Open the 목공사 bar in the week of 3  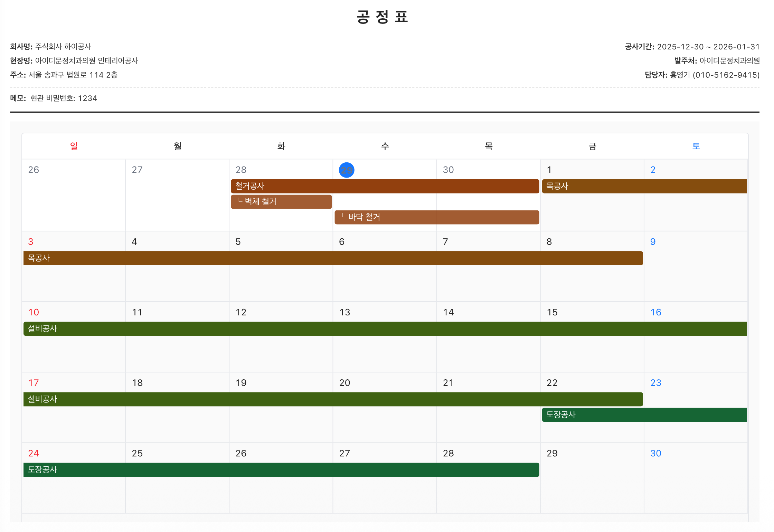[333, 258]
